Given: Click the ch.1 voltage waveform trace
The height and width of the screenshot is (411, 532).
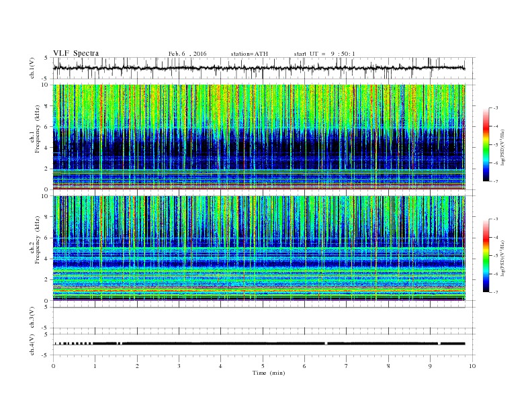Looking at the screenshot, I should click(259, 68).
